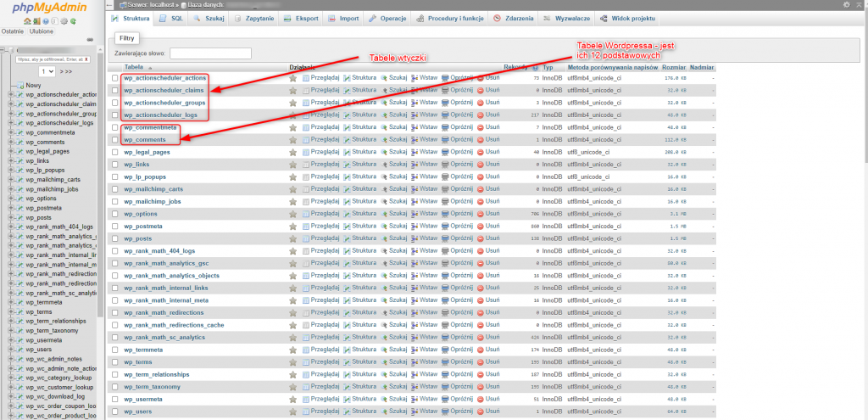The height and width of the screenshot is (420, 868).
Task: Open the page number dropdown in sidebar
Action: pyautogui.click(x=47, y=71)
